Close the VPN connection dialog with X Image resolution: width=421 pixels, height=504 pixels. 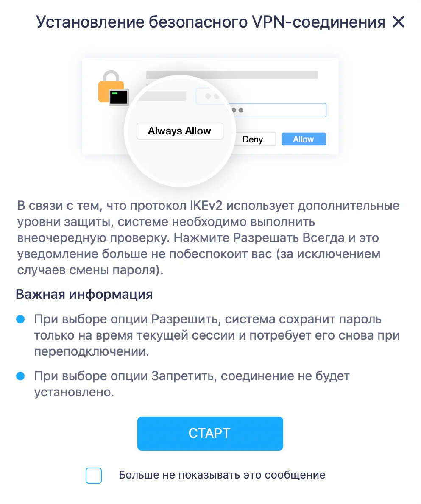click(x=399, y=22)
